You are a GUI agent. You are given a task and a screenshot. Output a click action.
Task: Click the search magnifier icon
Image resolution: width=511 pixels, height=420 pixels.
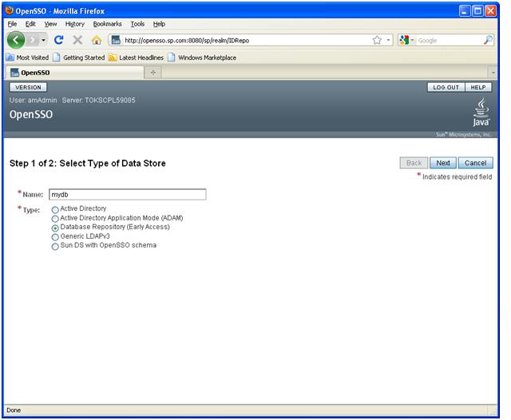point(488,40)
